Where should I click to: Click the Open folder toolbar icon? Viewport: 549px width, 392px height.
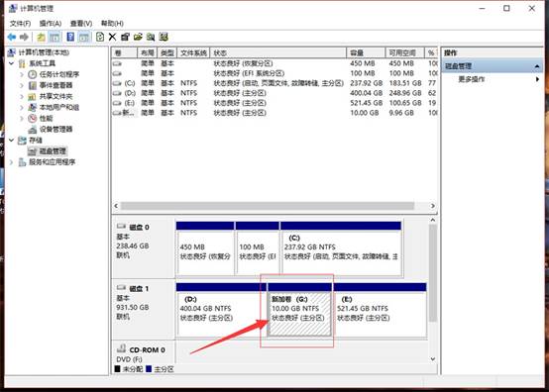point(138,37)
